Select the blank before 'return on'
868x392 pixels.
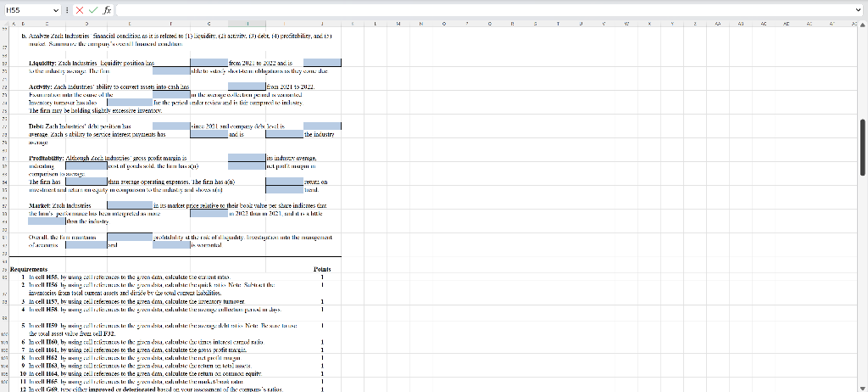285,182
